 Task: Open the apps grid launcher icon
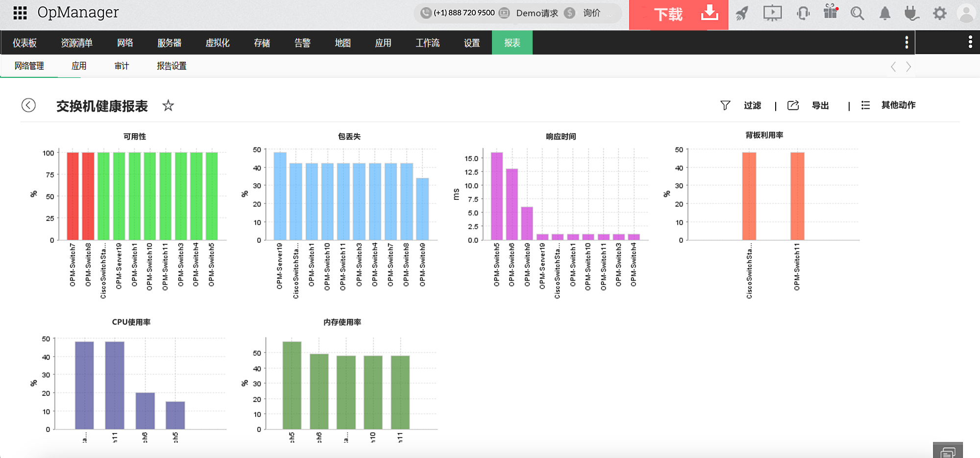point(20,13)
